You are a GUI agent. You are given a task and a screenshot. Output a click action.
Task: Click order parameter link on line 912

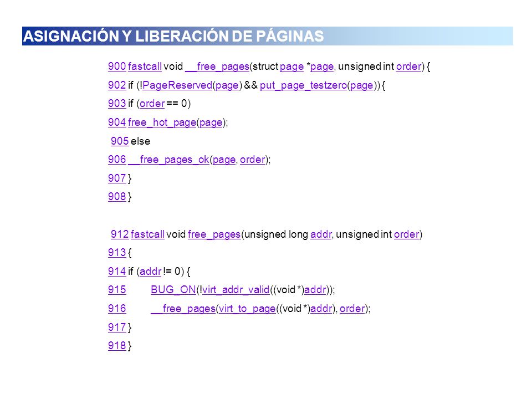[x=406, y=234]
